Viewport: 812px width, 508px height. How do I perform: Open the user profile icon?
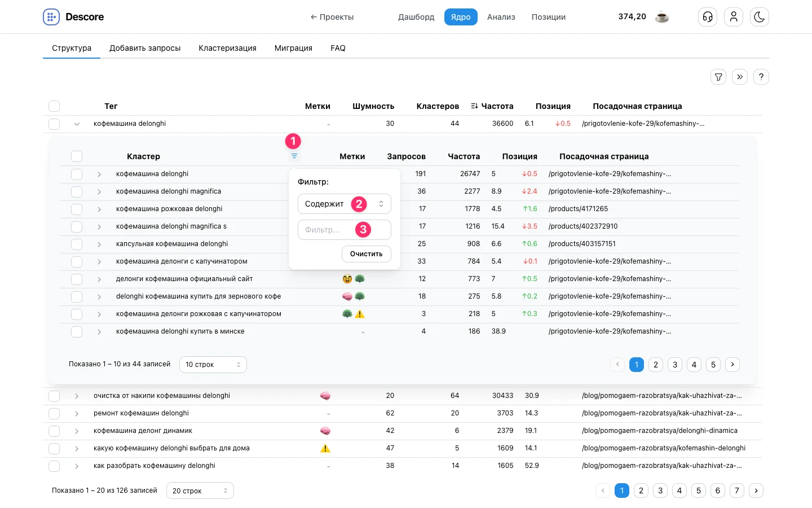tap(734, 17)
